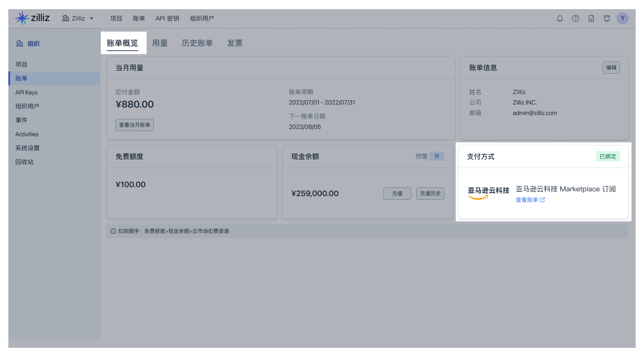Toggle the 预警 alert switch
Screen dimensions: 644x357
pyautogui.click(x=437, y=156)
